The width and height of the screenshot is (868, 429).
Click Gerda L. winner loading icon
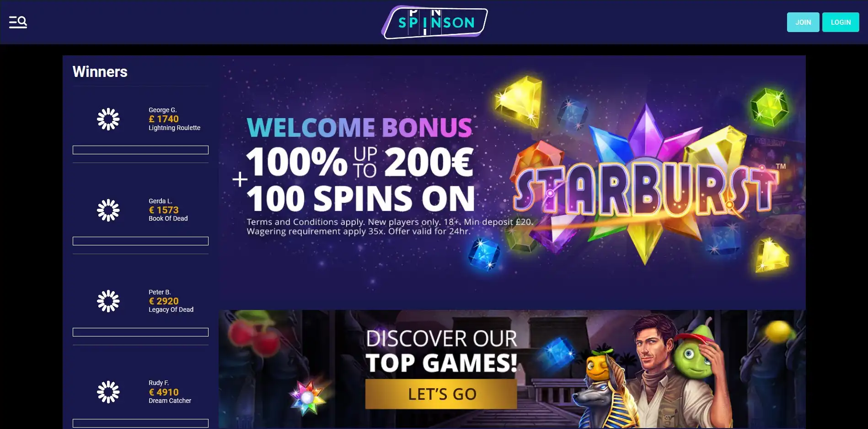pyautogui.click(x=108, y=210)
